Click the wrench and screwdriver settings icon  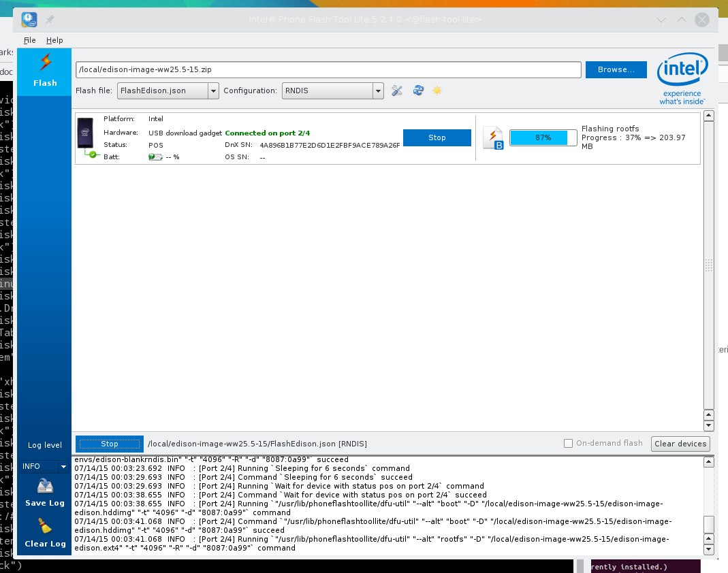pyautogui.click(x=397, y=91)
